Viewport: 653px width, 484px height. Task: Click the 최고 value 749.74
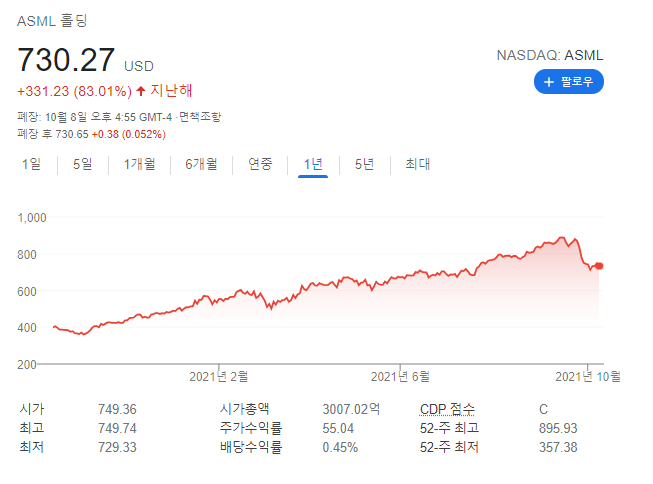pyautogui.click(x=117, y=429)
